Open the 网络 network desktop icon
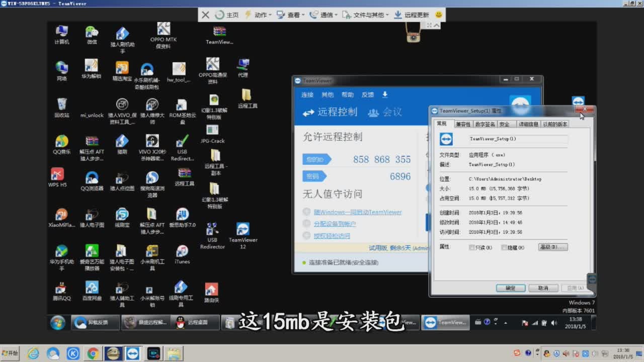This screenshot has width=644, height=362. [62, 71]
